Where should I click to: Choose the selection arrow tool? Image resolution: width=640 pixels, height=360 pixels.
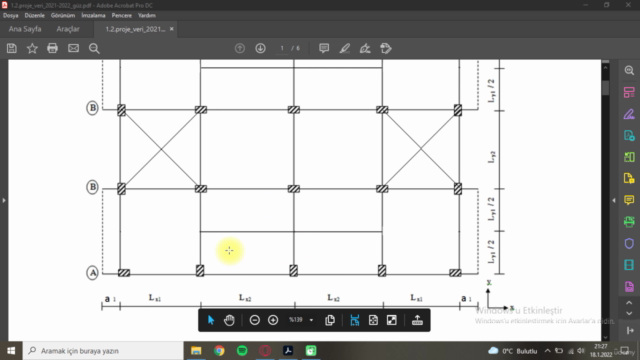(x=211, y=320)
